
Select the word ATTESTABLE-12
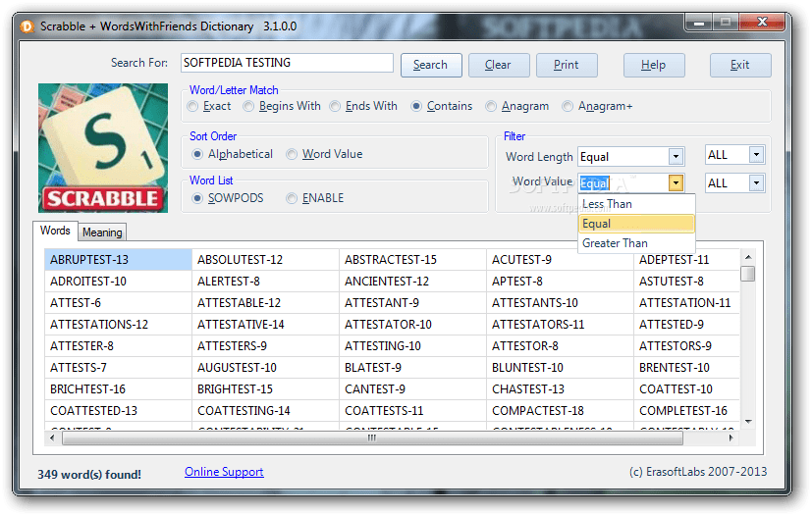pos(265,303)
